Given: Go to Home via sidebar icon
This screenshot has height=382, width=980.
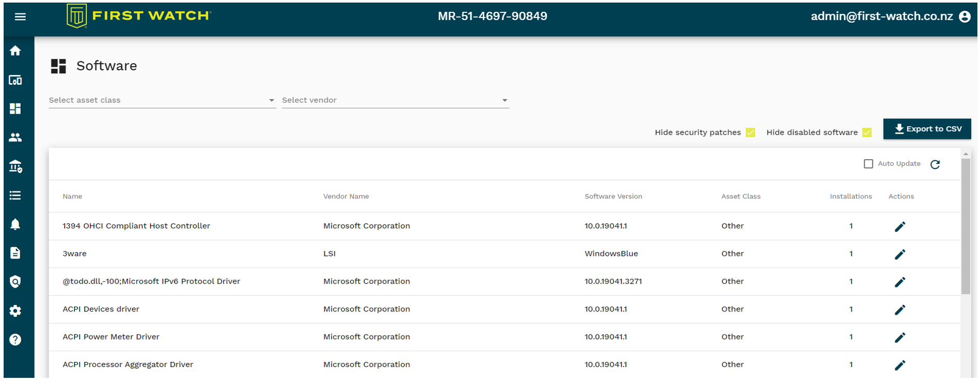Looking at the screenshot, I should pos(16,51).
